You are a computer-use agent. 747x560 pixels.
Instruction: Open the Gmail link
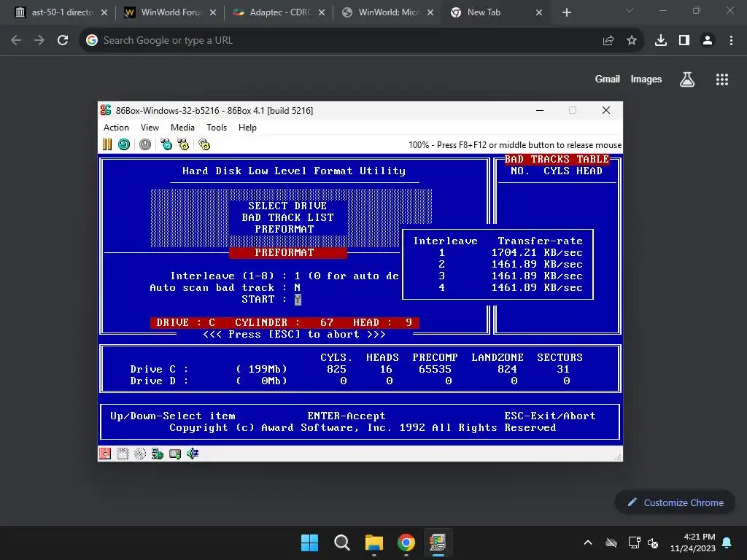click(608, 79)
